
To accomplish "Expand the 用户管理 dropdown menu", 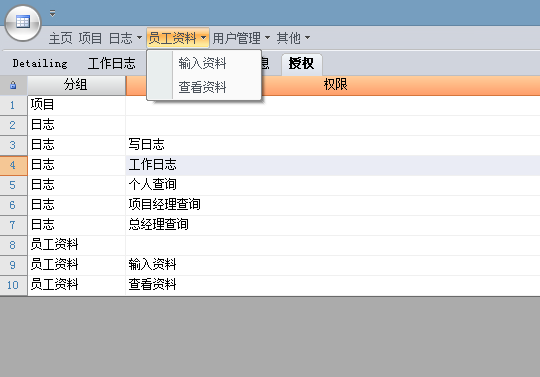I will [241, 38].
